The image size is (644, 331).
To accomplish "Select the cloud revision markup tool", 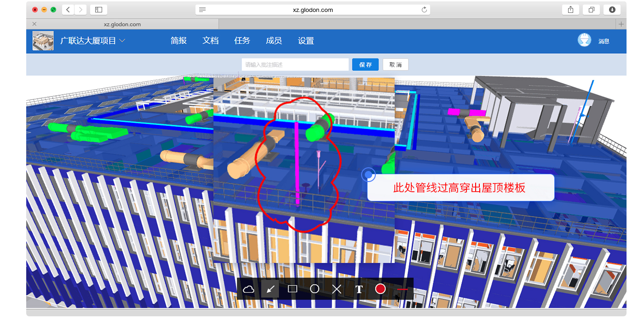I will tap(248, 289).
